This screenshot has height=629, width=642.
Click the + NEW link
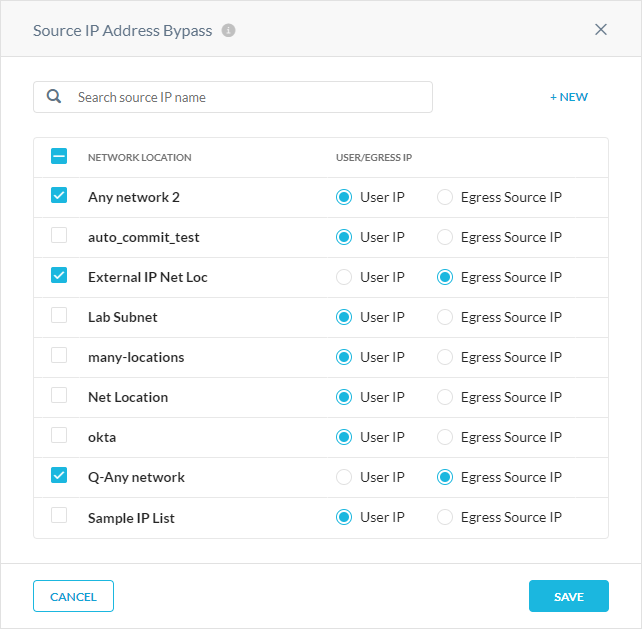(x=568, y=97)
